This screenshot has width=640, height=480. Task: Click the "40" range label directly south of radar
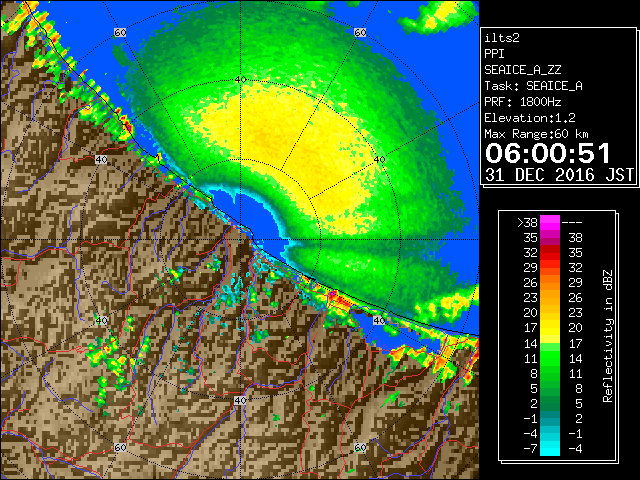coord(240,400)
